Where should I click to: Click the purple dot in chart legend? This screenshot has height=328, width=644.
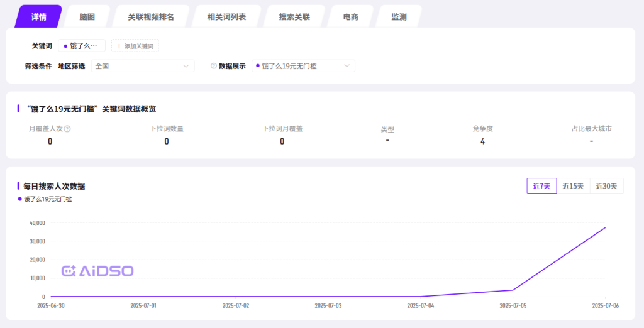tap(19, 199)
